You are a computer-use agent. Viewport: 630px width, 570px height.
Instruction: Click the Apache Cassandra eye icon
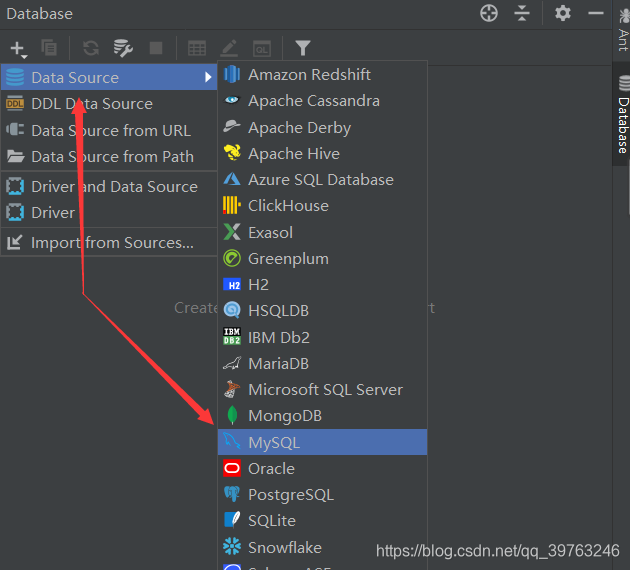[232, 100]
